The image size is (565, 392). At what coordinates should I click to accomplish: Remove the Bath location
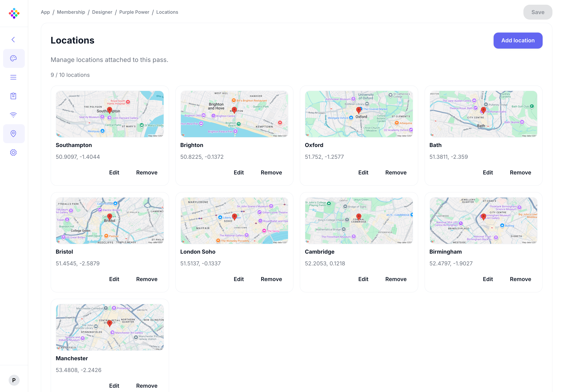coord(520,172)
